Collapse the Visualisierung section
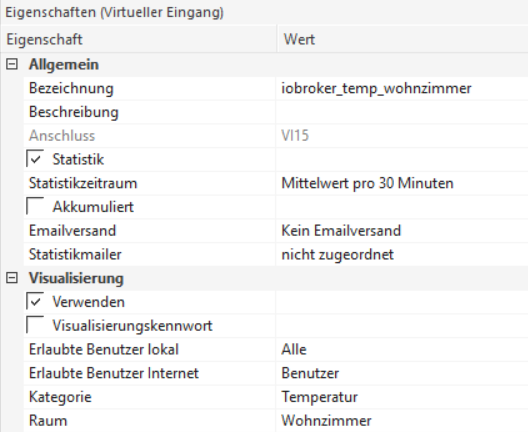 click(x=12, y=278)
